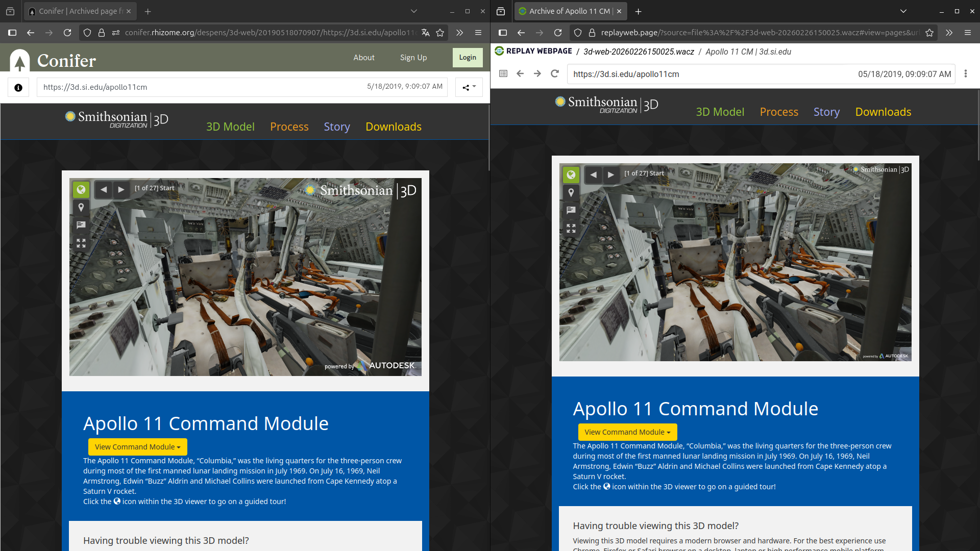The height and width of the screenshot is (551, 980).
Task: Open ReplayWeb three-dot options menu
Action: [x=966, y=73]
